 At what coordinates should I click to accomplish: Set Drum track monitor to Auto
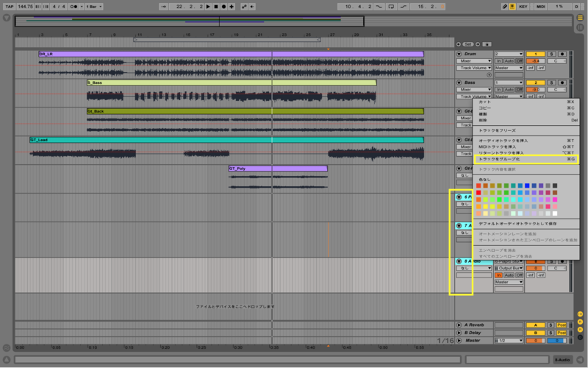pyautogui.click(x=509, y=61)
